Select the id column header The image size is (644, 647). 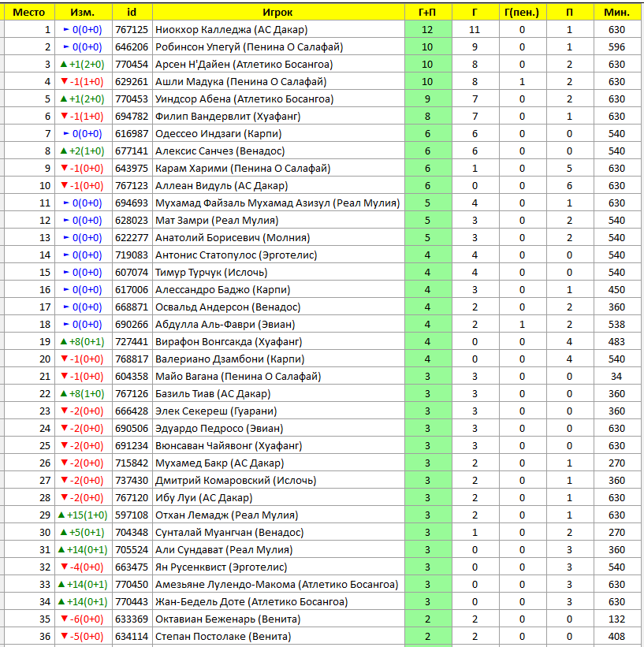pos(132,12)
